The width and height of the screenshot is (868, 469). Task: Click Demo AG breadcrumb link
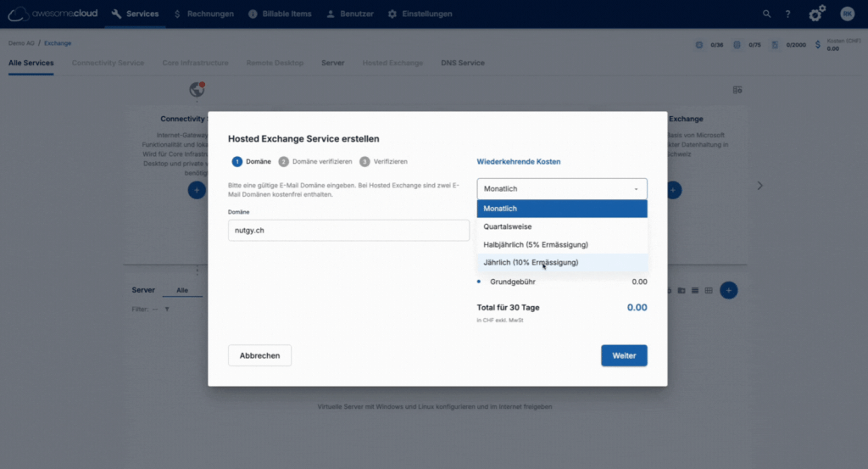21,43
